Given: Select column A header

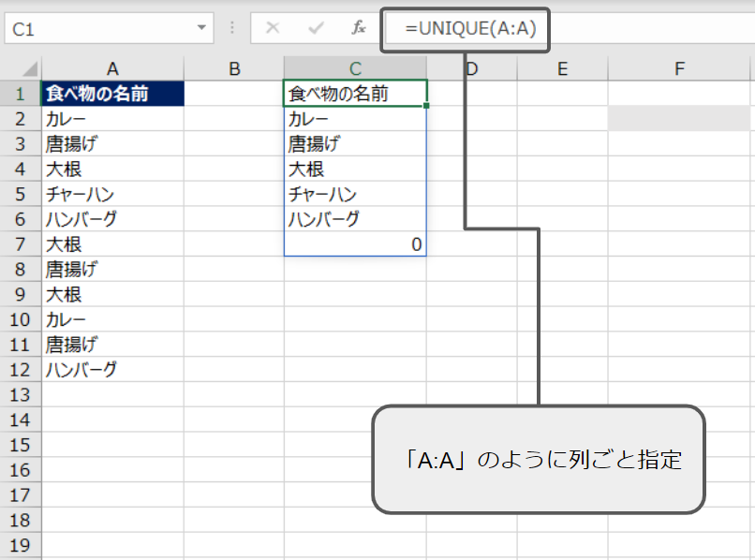Looking at the screenshot, I should [x=112, y=68].
